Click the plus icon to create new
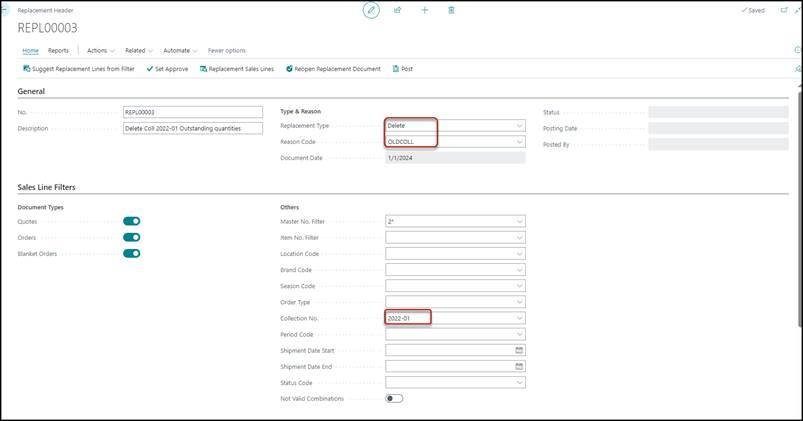Screen dimensions: 803x421 [425, 10]
